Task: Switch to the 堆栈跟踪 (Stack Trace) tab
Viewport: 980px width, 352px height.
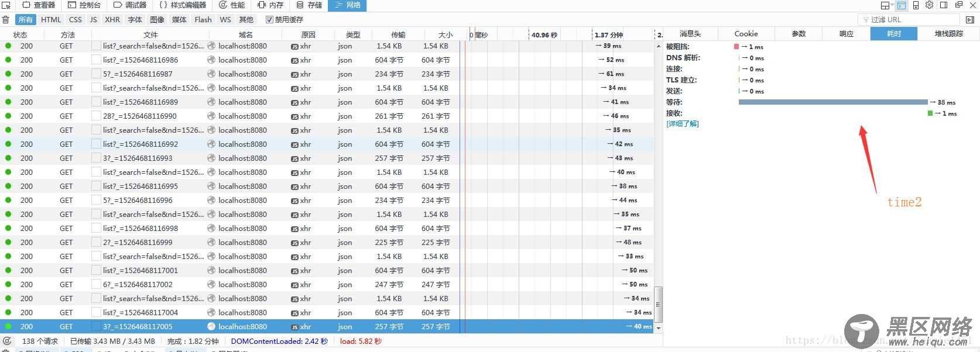Action: coord(948,34)
